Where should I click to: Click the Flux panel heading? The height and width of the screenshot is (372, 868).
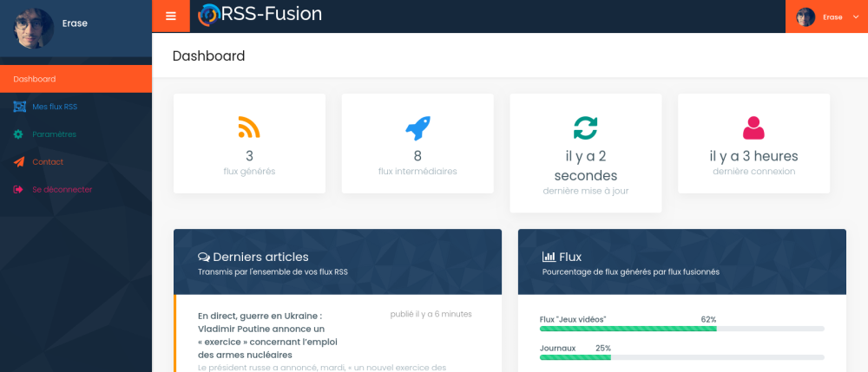[570, 257]
